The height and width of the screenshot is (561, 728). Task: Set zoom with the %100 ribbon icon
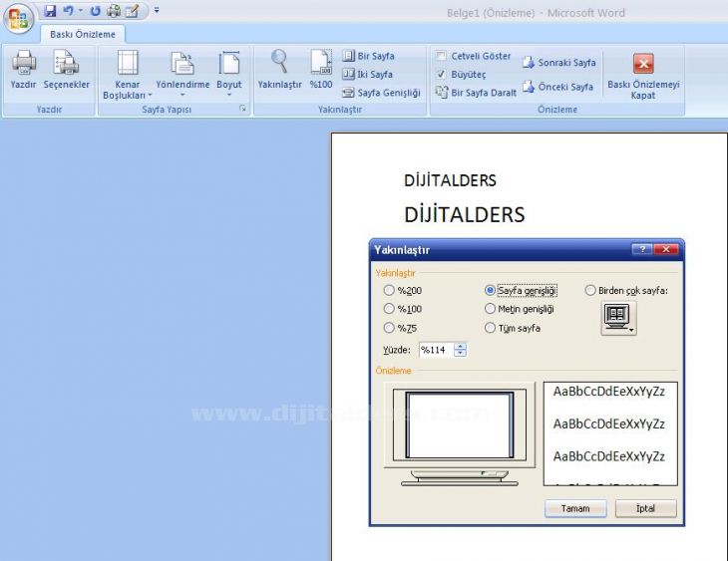click(x=321, y=70)
